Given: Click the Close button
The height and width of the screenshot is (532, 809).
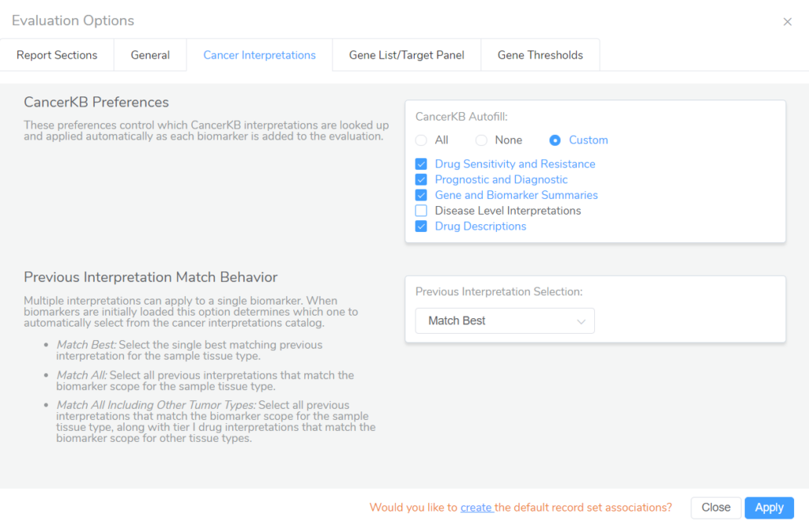Looking at the screenshot, I should pos(716,508).
